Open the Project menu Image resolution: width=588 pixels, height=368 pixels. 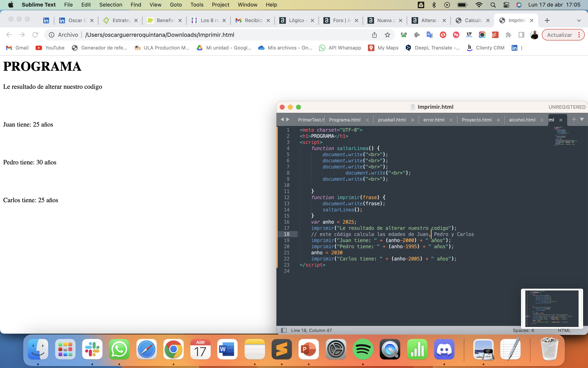(220, 5)
